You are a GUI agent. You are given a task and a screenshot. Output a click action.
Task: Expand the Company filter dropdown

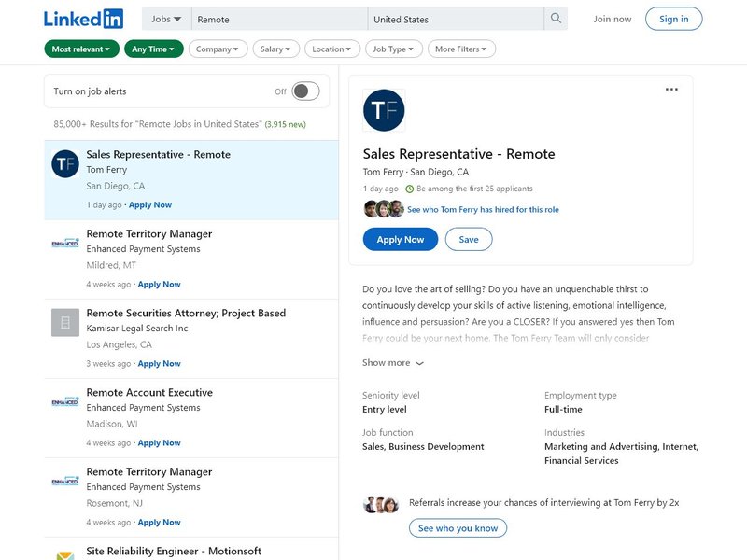(x=218, y=49)
